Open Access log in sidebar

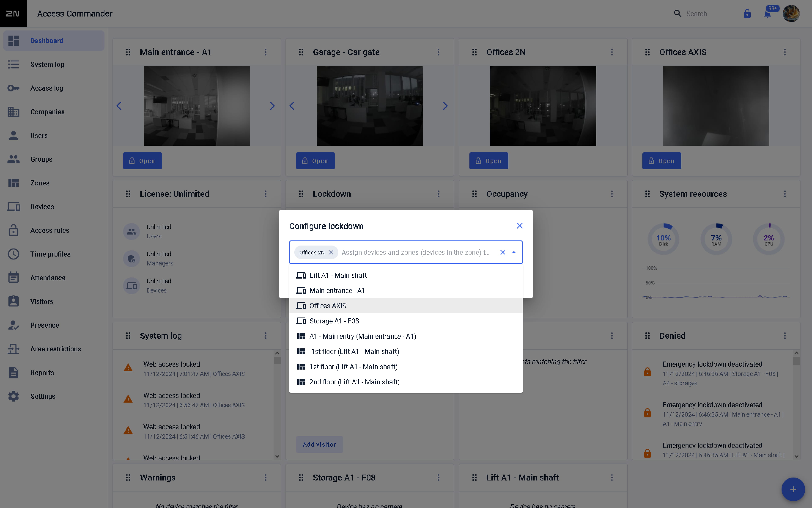[x=54, y=88]
